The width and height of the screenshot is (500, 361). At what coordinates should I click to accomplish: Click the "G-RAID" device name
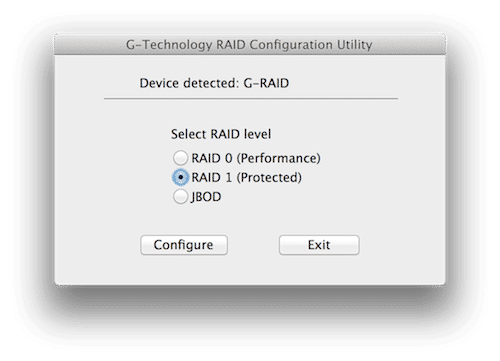click(x=266, y=83)
